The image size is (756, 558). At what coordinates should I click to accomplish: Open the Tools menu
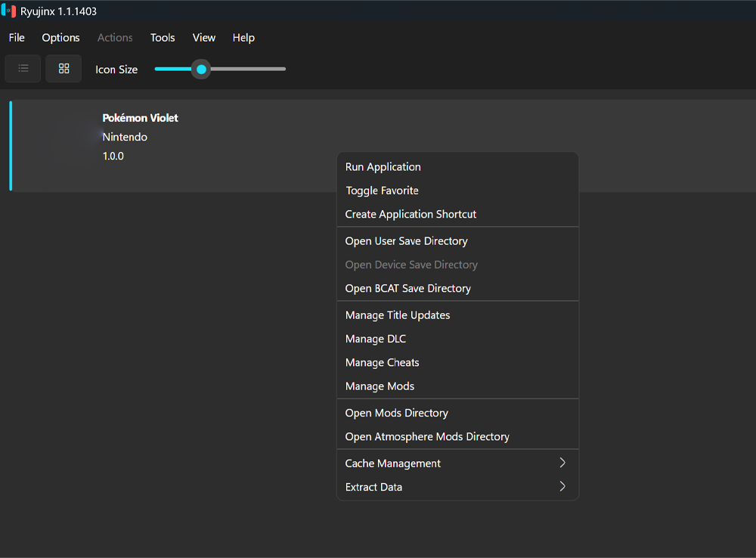[163, 38]
